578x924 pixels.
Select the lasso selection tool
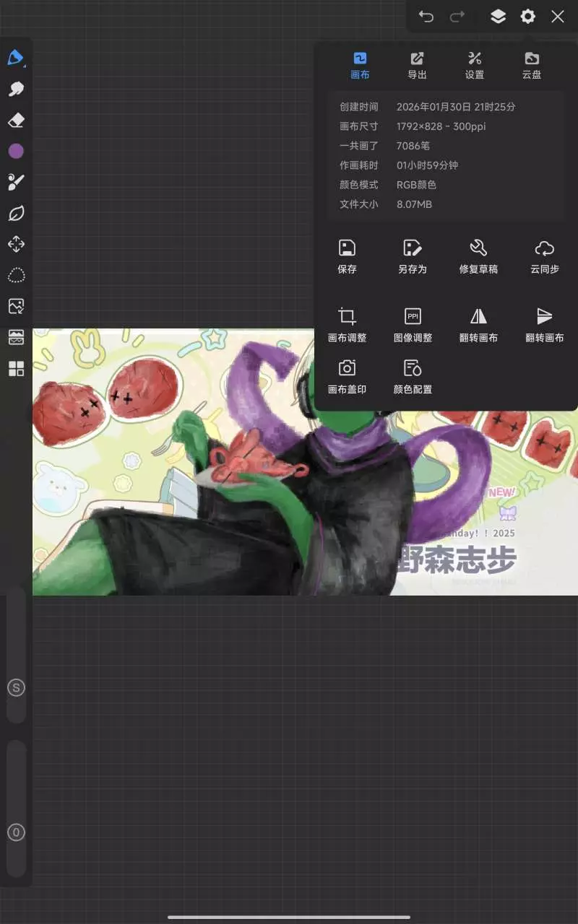coord(16,276)
